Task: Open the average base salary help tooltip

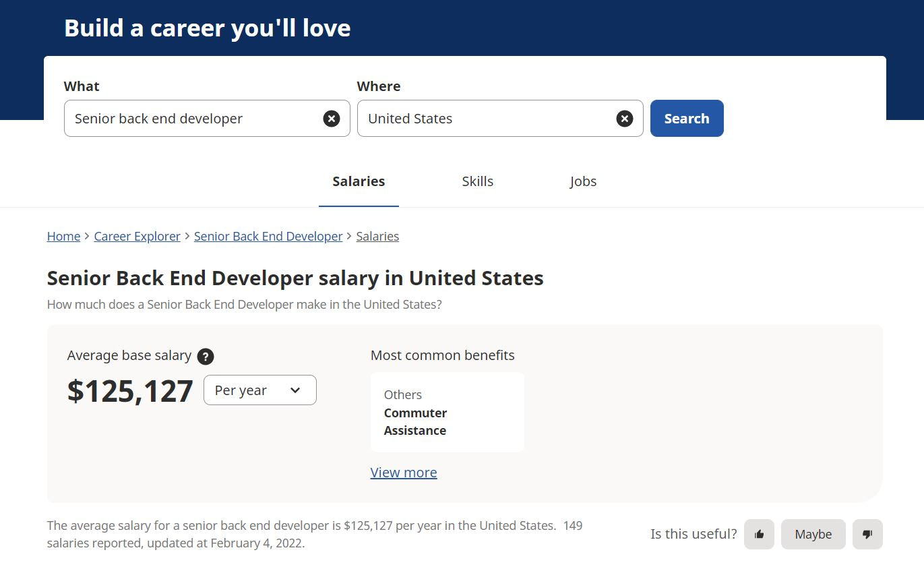Action: pos(206,357)
